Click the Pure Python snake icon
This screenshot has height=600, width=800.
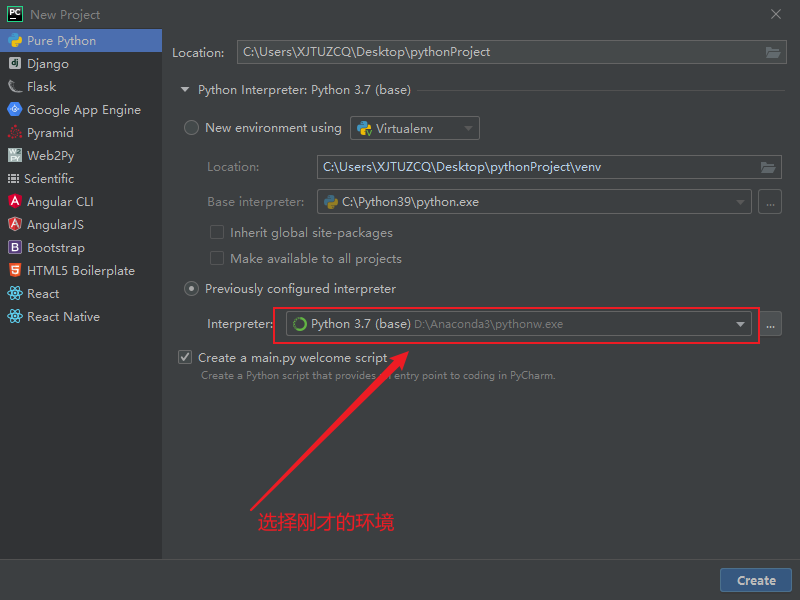tap(15, 40)
